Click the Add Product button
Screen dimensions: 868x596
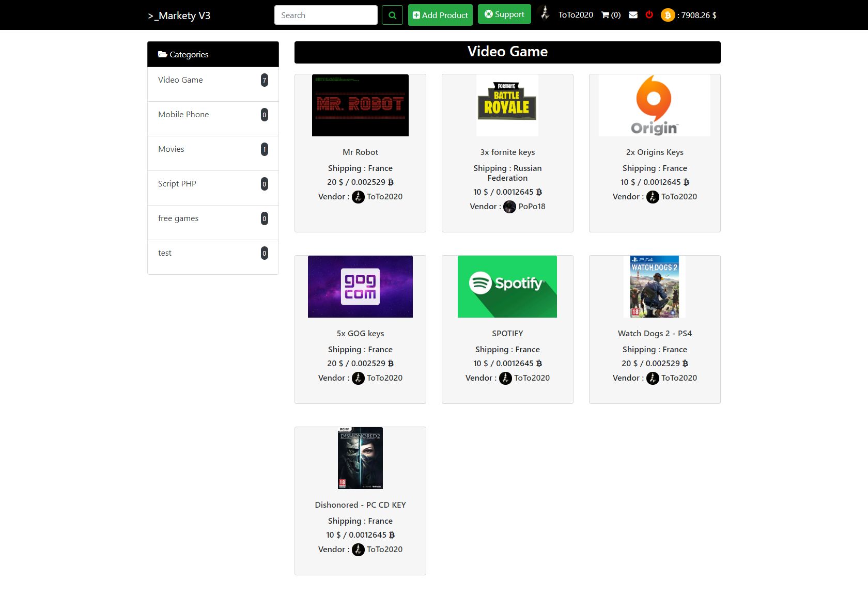[440, 15]
